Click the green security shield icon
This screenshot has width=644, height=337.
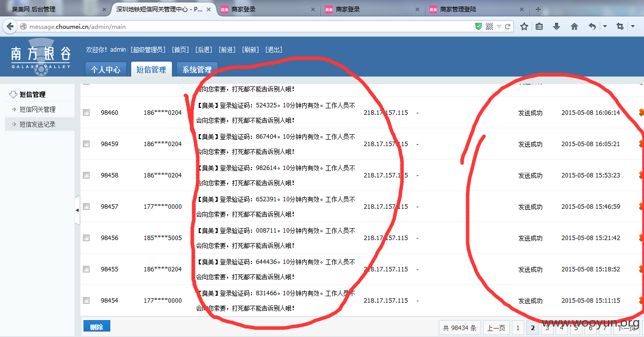click(x=479, y=26)
